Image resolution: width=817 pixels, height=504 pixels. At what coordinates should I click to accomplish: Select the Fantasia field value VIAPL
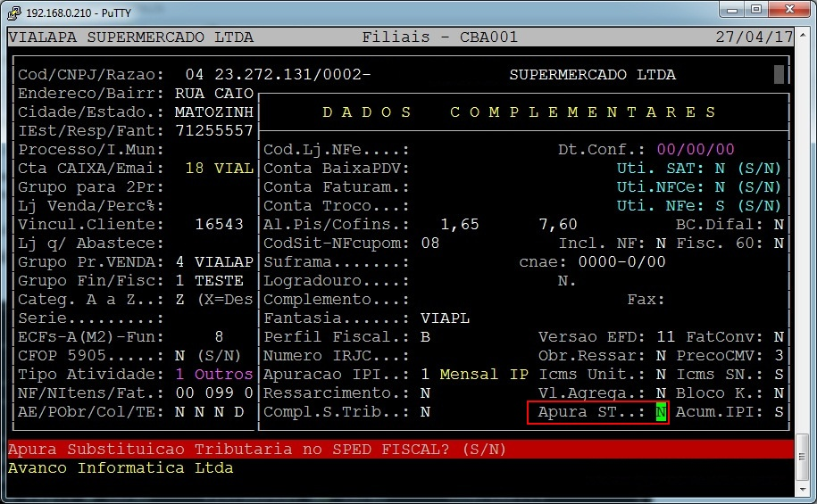coord(445,318)
